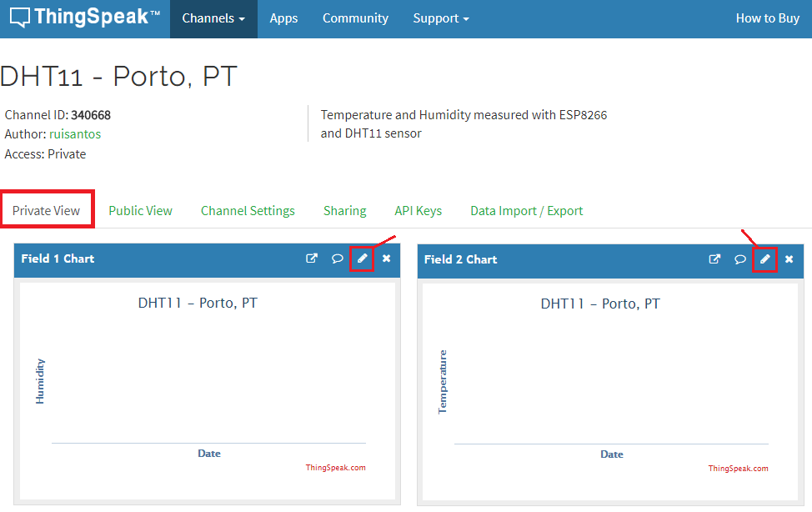This screenshot has width=812, height=512.
Task: Edit Field 1 Chart with pencil icon
Action: (362, 259)
